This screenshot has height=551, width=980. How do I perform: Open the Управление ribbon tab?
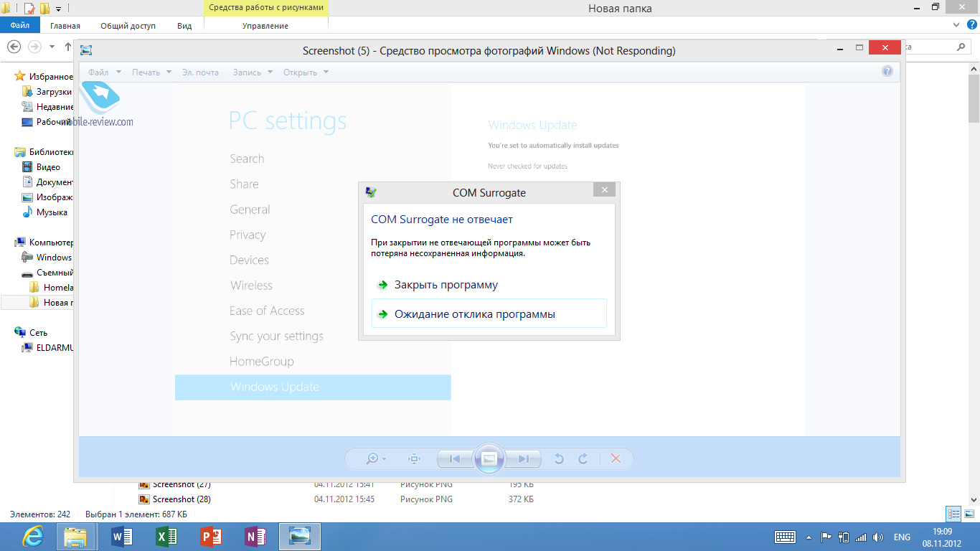click(x=265, y=25)
